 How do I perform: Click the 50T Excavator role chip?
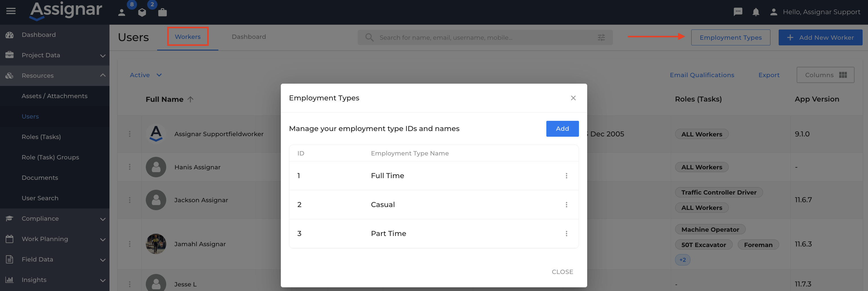tap(703, 244)
